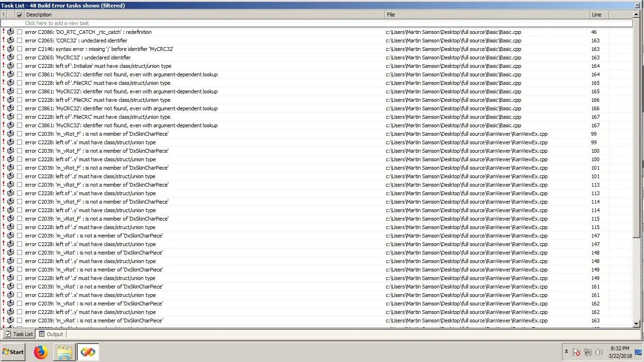644x362 pixels.
Task: Click Task List tab icon at bottom
Action: point(8,334)
